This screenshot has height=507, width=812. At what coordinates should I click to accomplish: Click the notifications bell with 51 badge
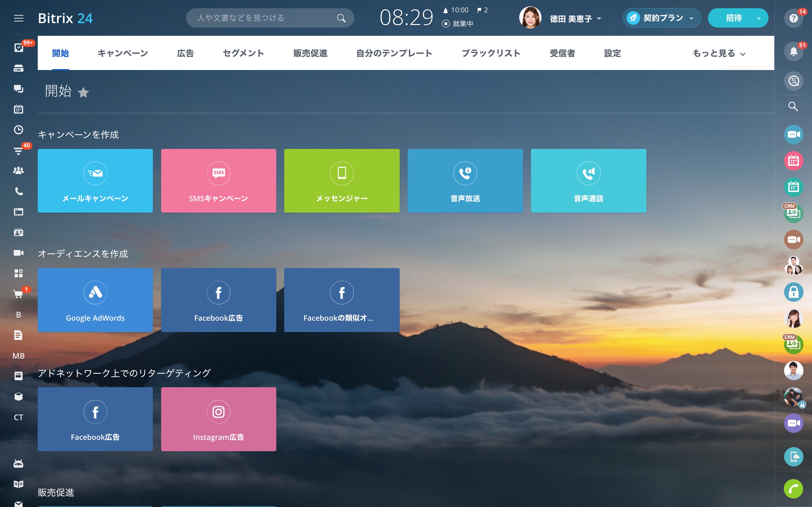(793, 52)
